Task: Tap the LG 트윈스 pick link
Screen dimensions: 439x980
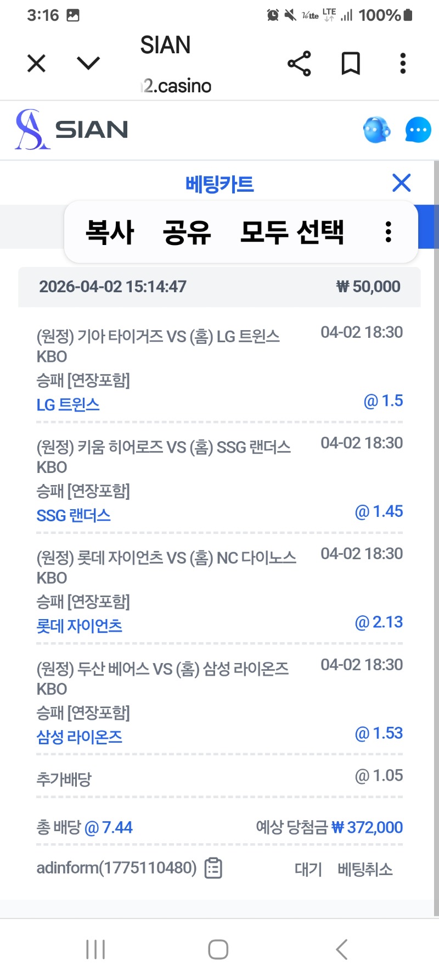Action: coord(68,405)
